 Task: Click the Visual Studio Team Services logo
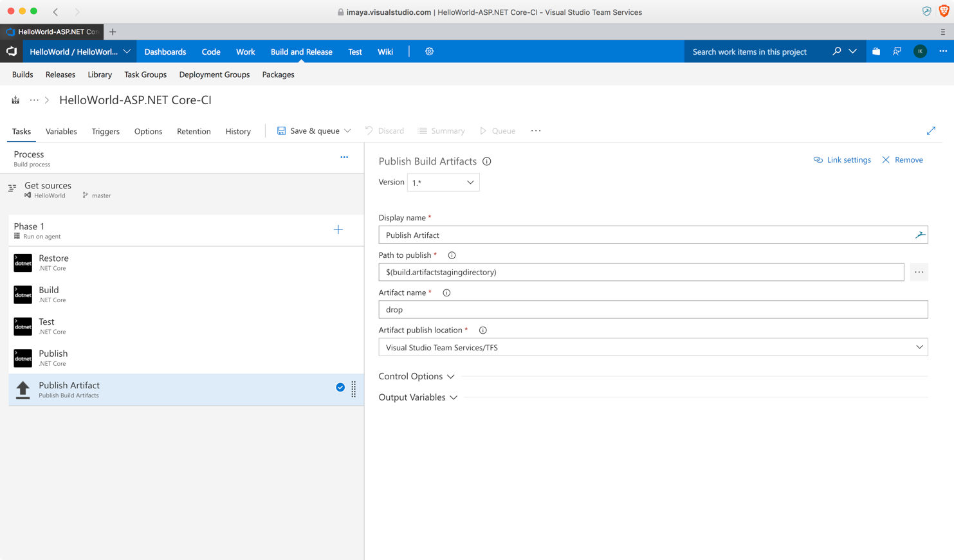12,51
